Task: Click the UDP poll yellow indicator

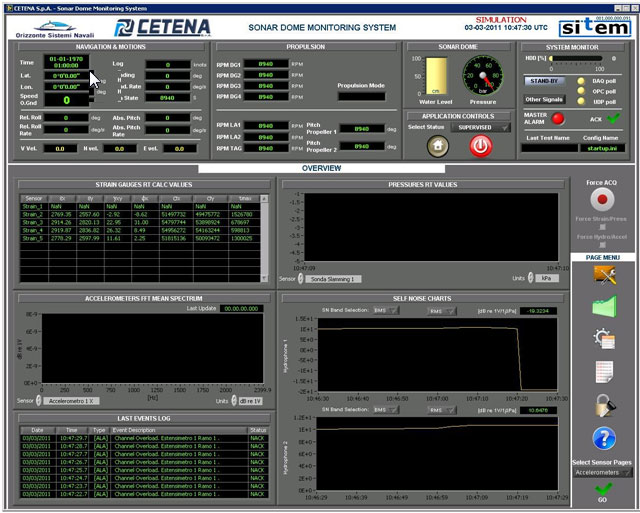Action: pos(581,101)
